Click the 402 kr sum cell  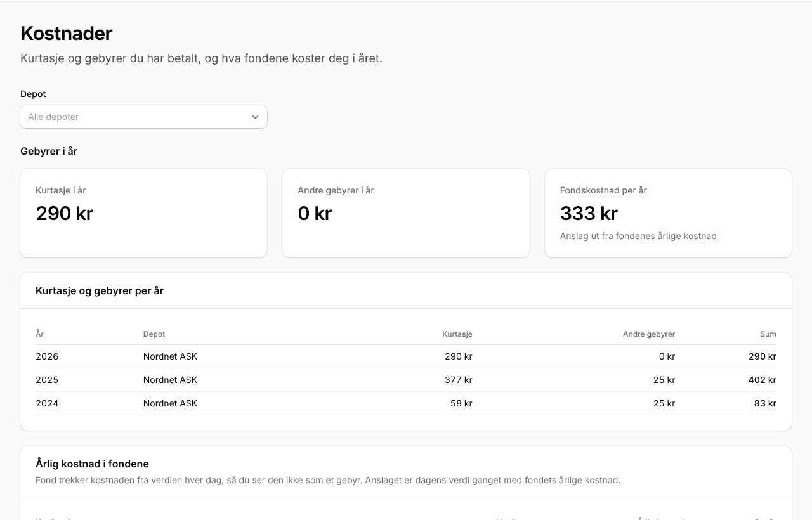point(763,380)
